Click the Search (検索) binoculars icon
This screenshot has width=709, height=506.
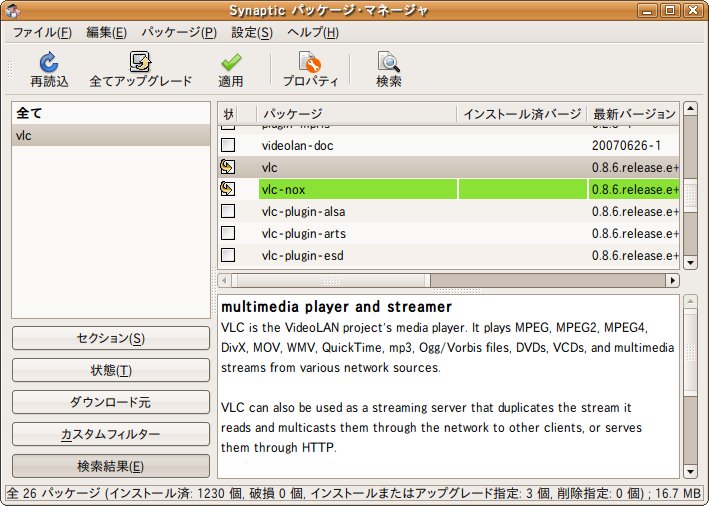pos(389,63)
